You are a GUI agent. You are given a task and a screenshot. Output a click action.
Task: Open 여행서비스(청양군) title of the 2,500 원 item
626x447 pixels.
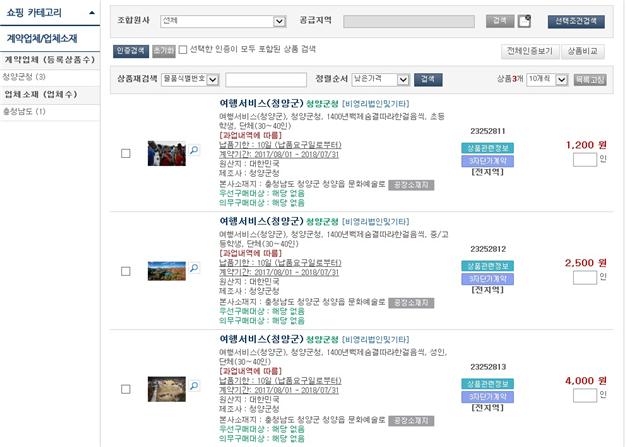pyautogui.click(x=261, y=221)
